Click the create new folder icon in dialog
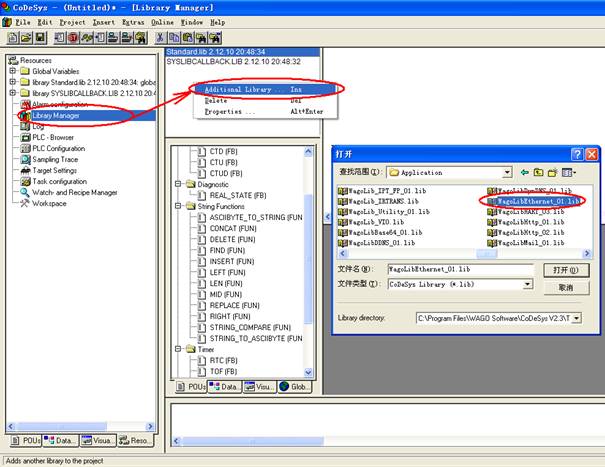Screen dimensions: 605x467 [553, 172]
